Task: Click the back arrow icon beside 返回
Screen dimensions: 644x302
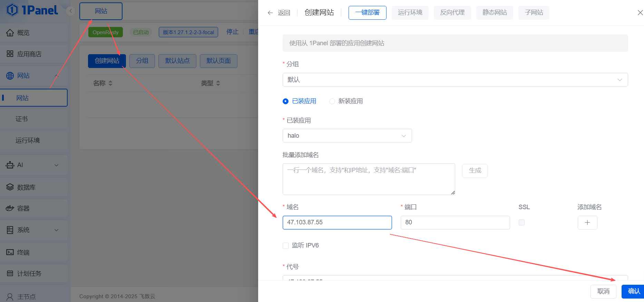Action: 270,13
